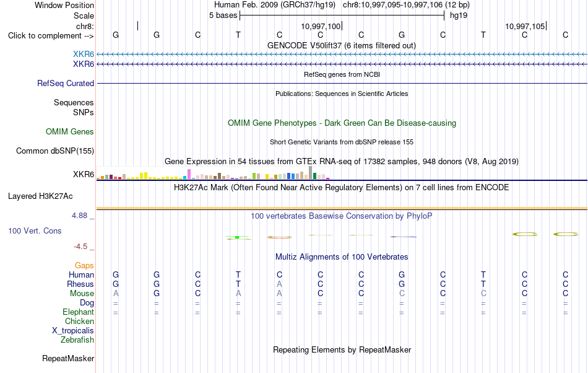The image size is (588, 373).
Task: Click the Sequences label of Publications track
Action: coord(74,102)
